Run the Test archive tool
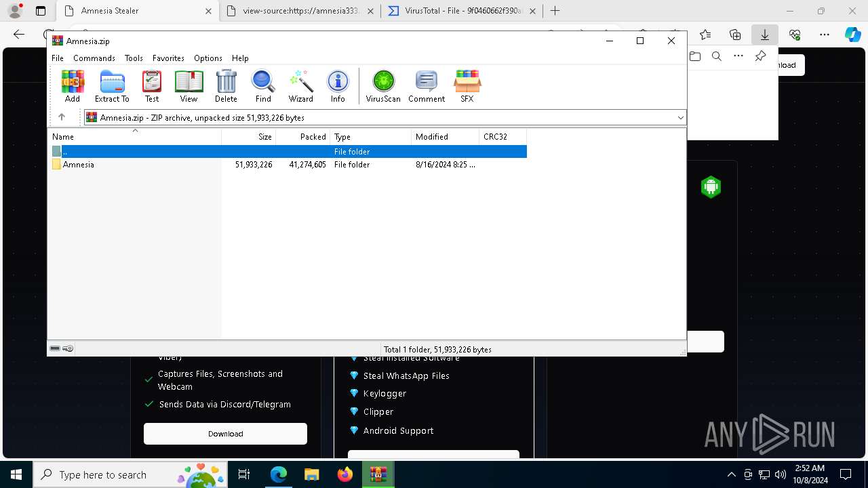The width and height of the screenshot is (868, 488). pos(152,86)
